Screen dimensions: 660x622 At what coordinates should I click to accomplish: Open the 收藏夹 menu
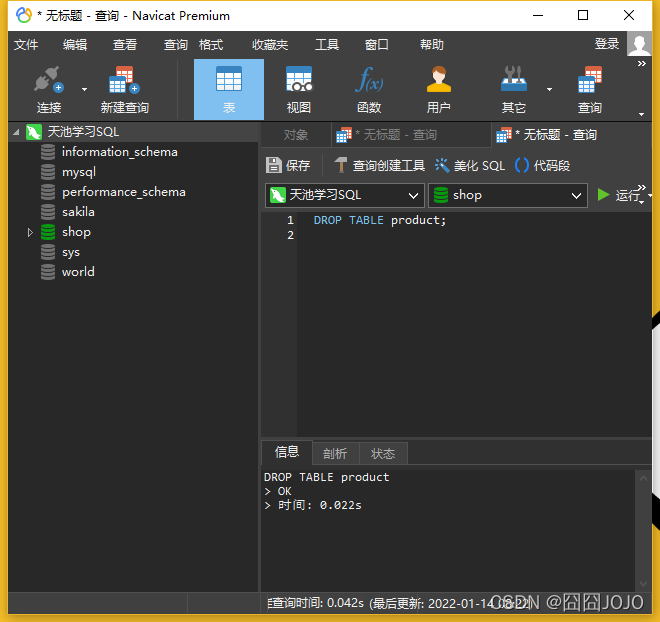click(270, 45)
